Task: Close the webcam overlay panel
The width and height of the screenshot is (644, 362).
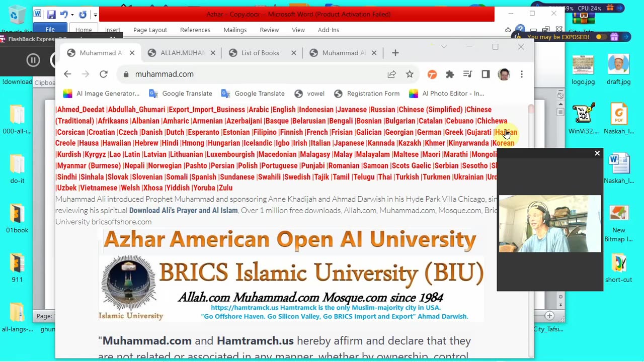Action: [x=597, y=153]
